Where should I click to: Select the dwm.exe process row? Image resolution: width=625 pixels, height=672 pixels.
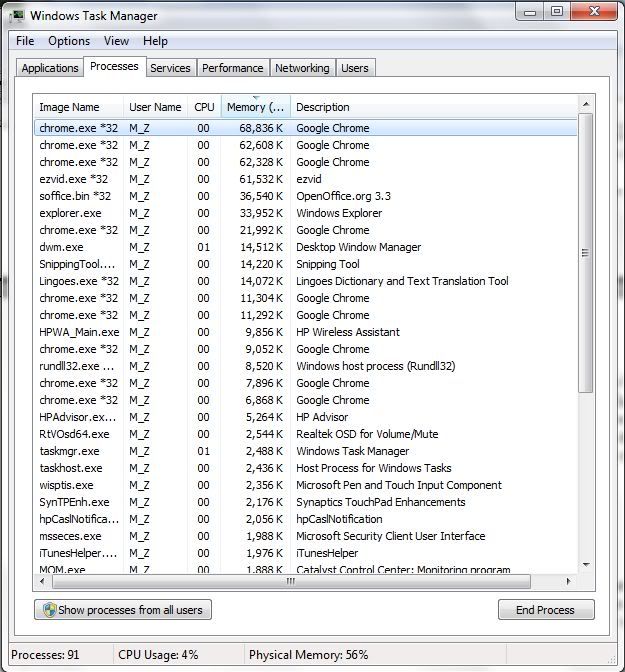click(x=305, y=247)
